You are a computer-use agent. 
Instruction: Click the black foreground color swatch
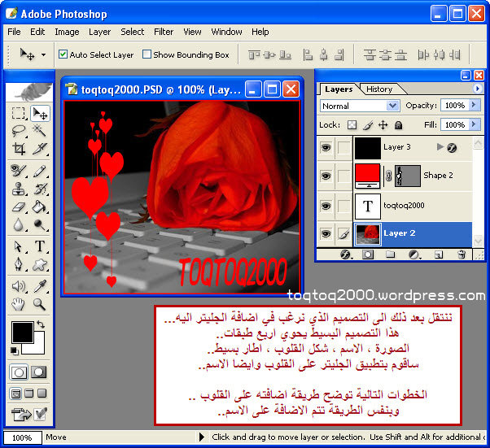pyautogui.click(x=22, y=331)
